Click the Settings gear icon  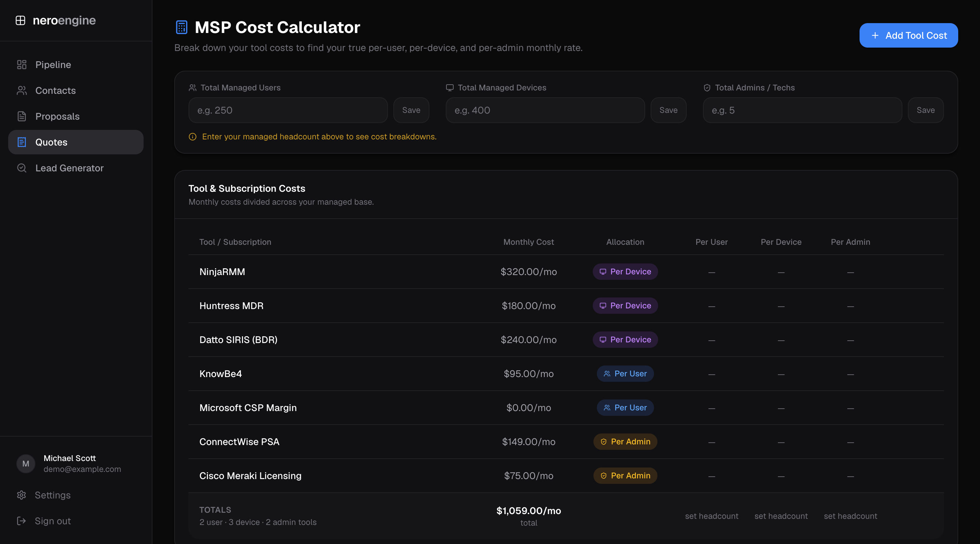point(21,495)
